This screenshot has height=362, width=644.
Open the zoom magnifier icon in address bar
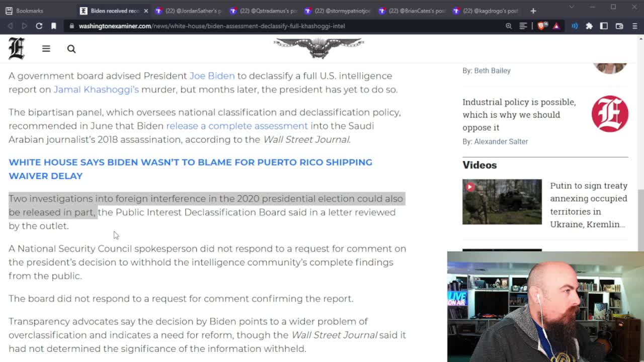[x=509, y=26]
